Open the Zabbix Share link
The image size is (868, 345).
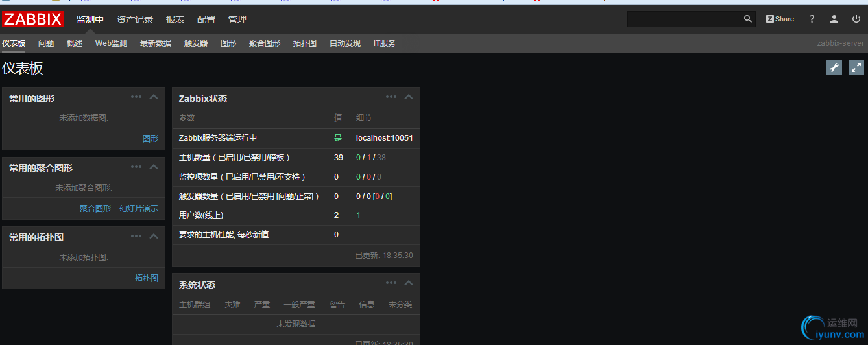click(x=780, y=19)
